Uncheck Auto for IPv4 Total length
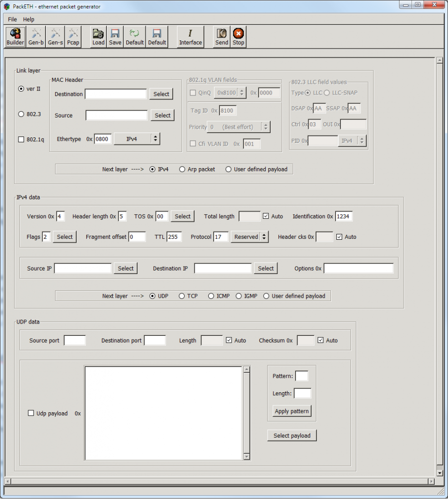 click(x=266, y=216)
